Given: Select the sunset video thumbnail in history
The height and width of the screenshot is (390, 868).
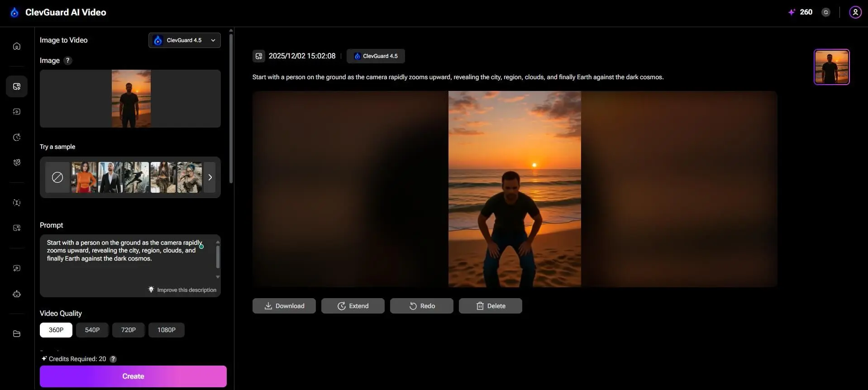Looking at the screenshot, I should tap(831, 67).
